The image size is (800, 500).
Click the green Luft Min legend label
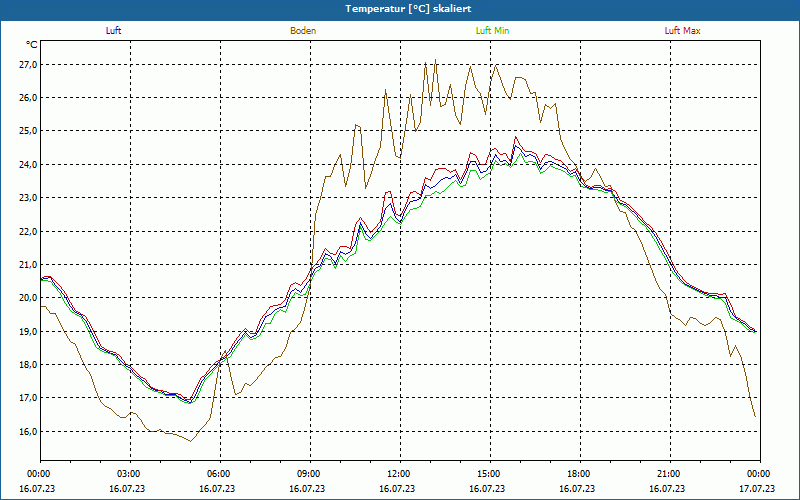pos(492,31)
